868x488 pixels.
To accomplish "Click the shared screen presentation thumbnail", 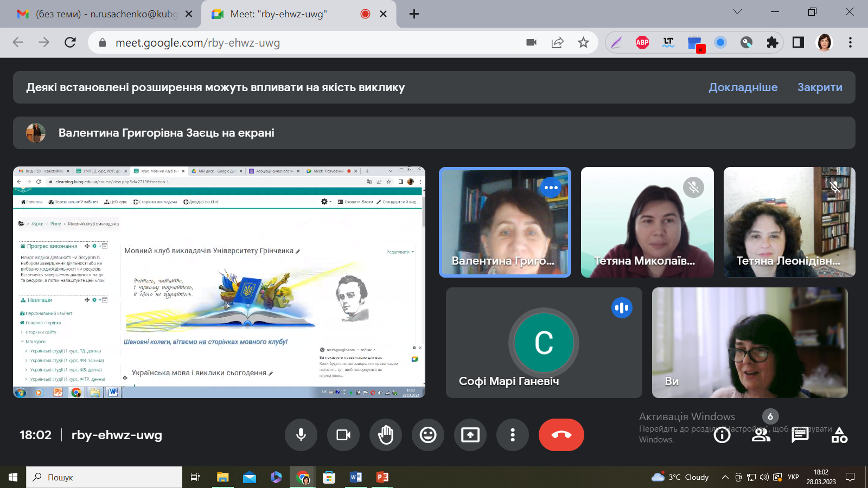I will [x=219, y=282].
